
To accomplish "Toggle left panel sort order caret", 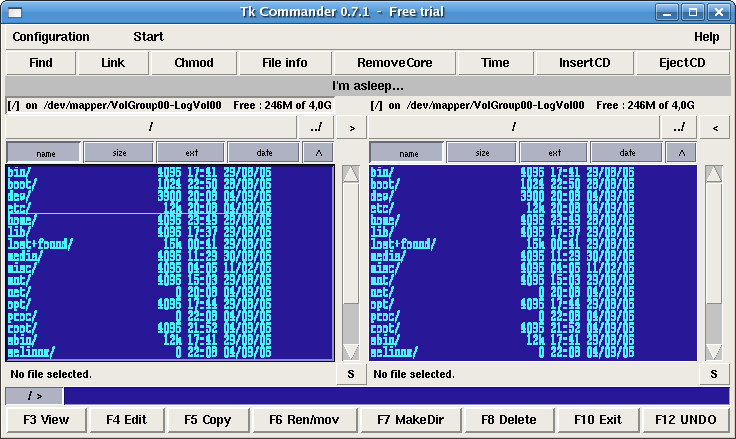I will click(x=319, y=153).
